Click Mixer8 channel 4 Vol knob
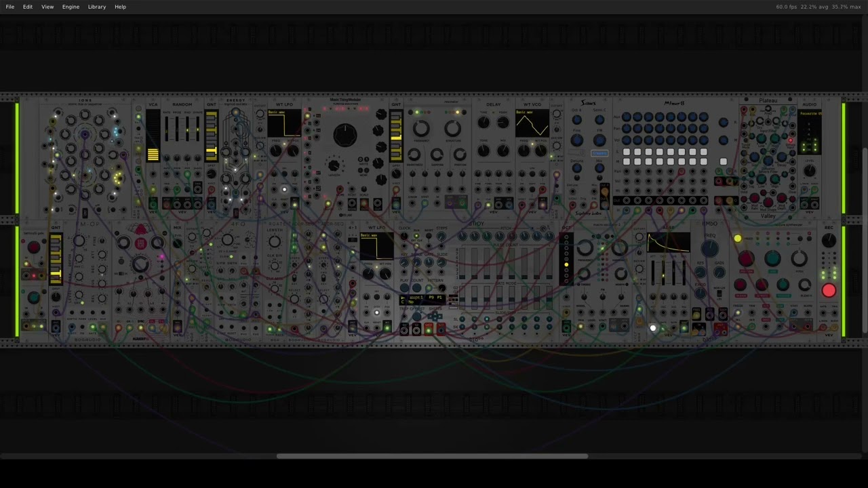The image size is (868, 488). click(660, 140)
